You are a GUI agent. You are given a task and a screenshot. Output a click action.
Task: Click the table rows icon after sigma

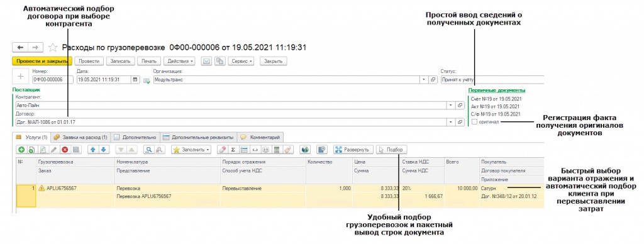point(244,150)
